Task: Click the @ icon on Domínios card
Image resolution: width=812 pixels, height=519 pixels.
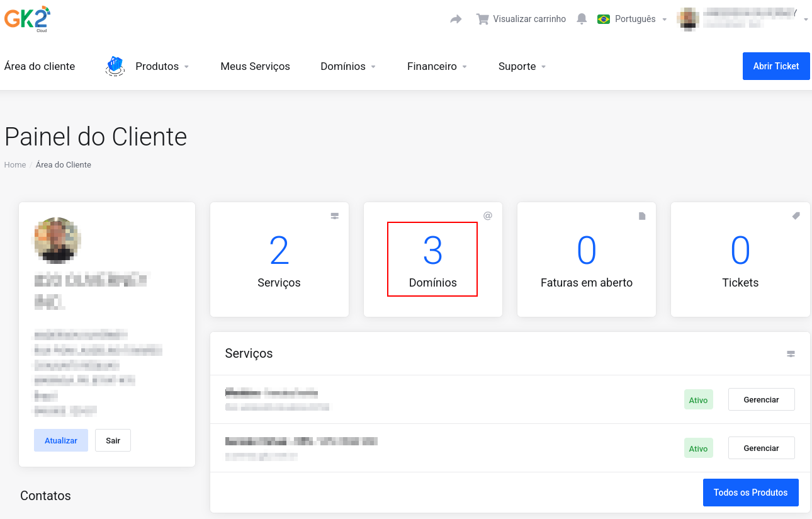Action: click(488, 216)
